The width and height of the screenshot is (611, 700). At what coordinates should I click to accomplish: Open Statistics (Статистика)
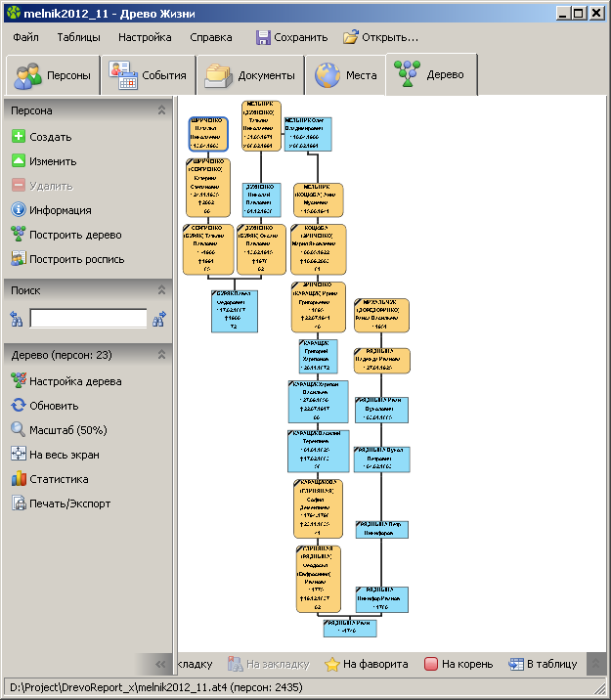pos(18,479)
